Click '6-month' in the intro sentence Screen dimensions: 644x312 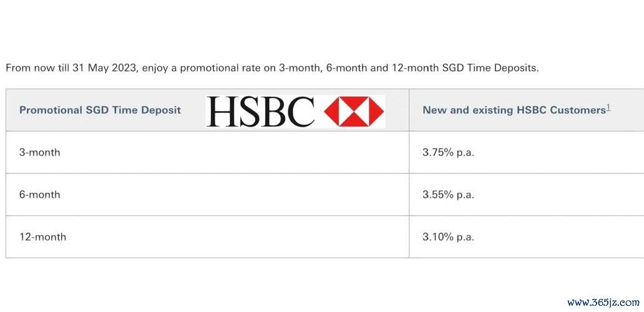point(346,68)
